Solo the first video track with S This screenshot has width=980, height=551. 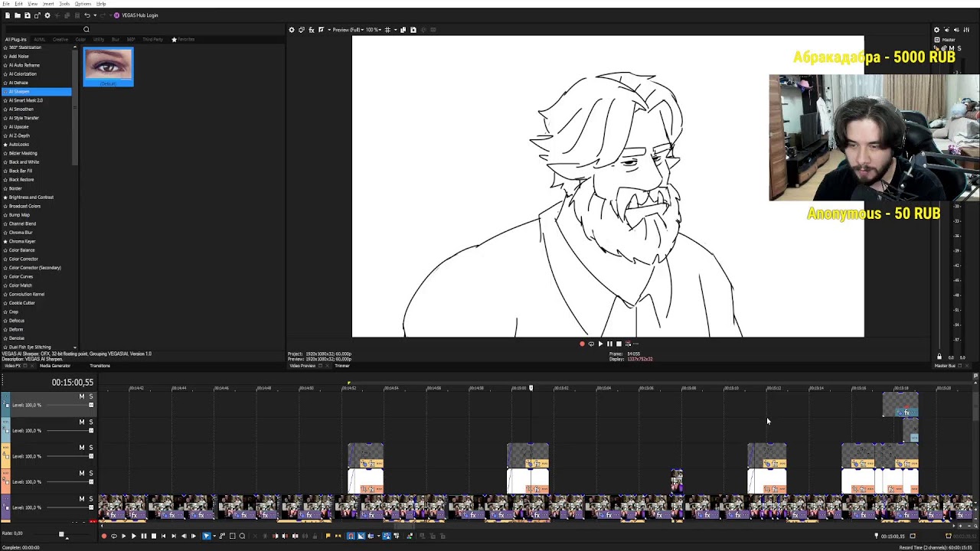tap(90, 396)
